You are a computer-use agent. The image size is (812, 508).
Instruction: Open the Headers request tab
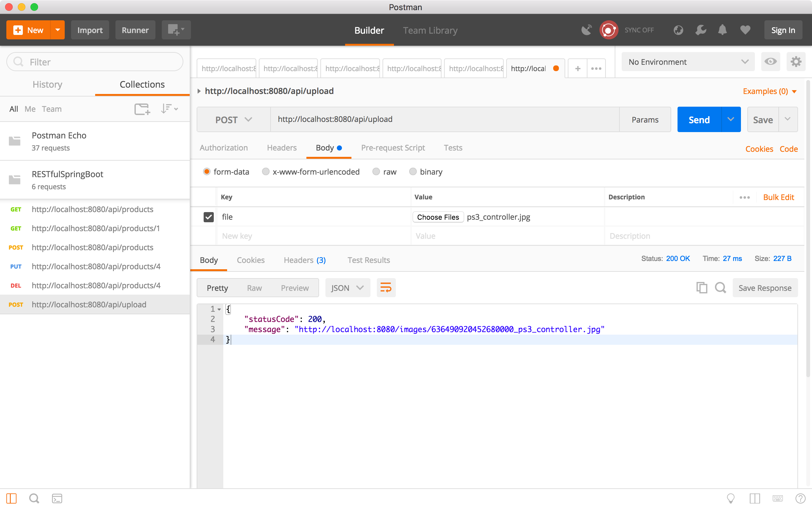(x=282, y=148)
